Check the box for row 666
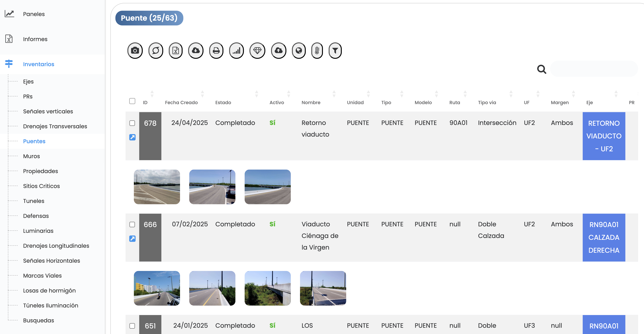Image resolution: width=644 pixels, height=334 pixels. click(132, 224)
